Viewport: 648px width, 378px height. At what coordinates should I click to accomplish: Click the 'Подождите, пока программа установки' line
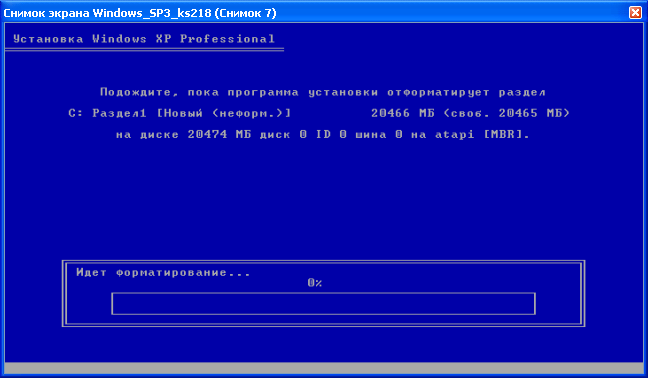click(323, 92)
